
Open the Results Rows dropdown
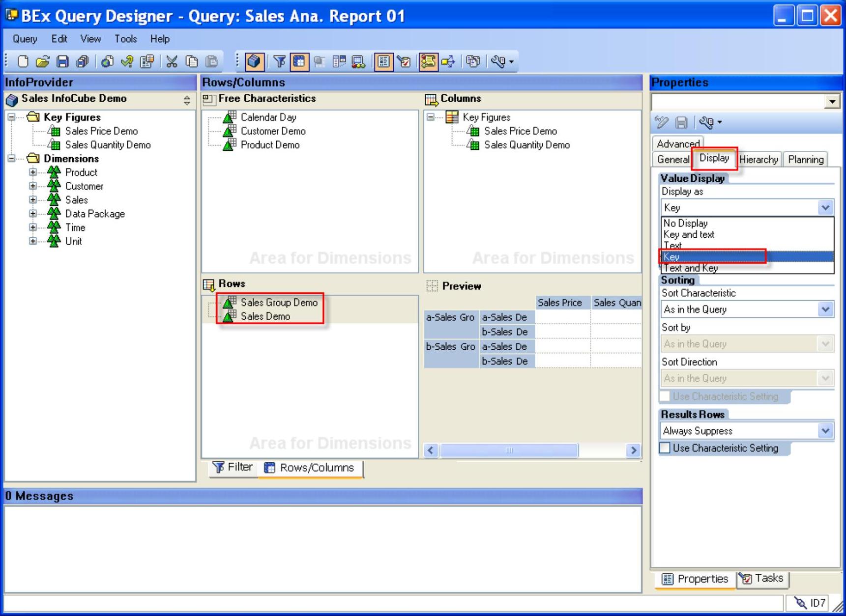tap(825, 431)
